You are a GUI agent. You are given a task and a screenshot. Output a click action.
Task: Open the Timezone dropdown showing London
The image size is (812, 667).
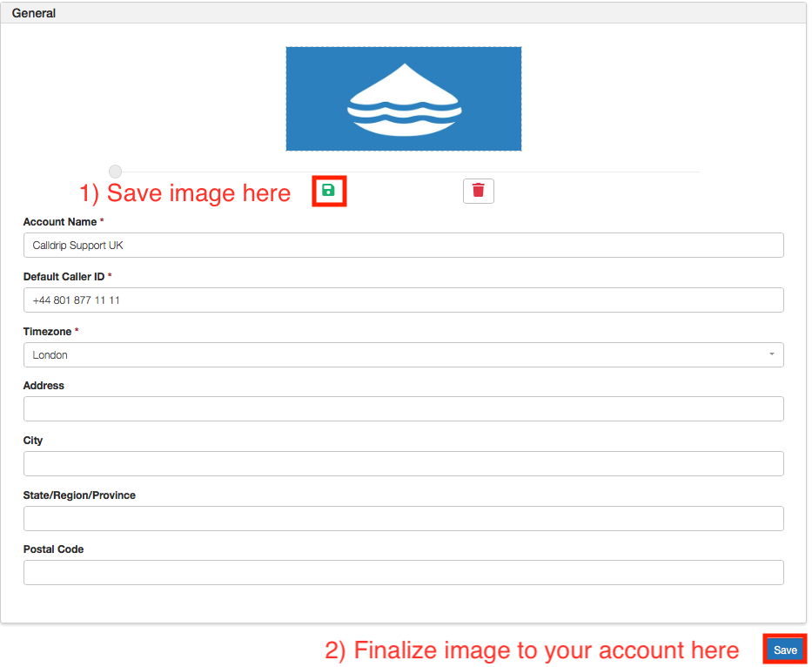[404, 355]
